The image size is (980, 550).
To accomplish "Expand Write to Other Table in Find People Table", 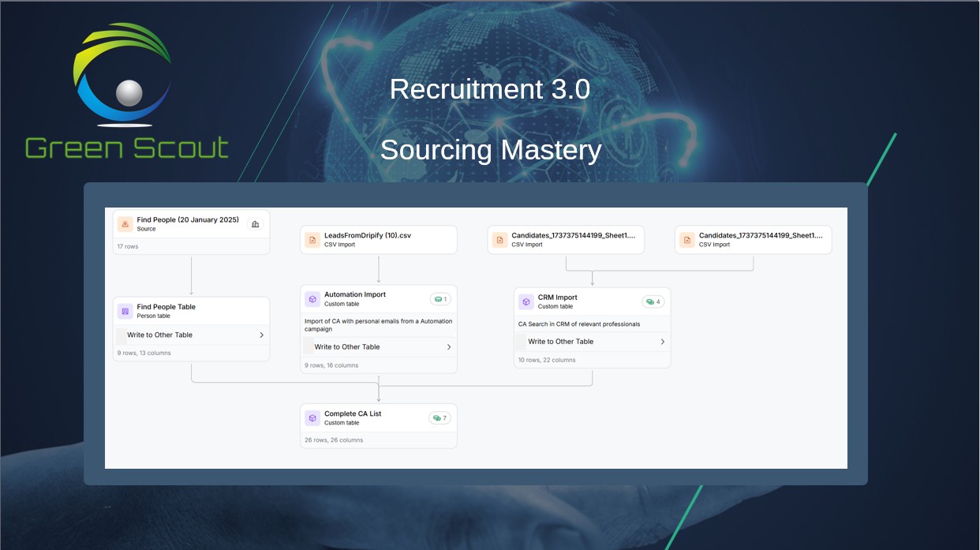I will 261,335.
